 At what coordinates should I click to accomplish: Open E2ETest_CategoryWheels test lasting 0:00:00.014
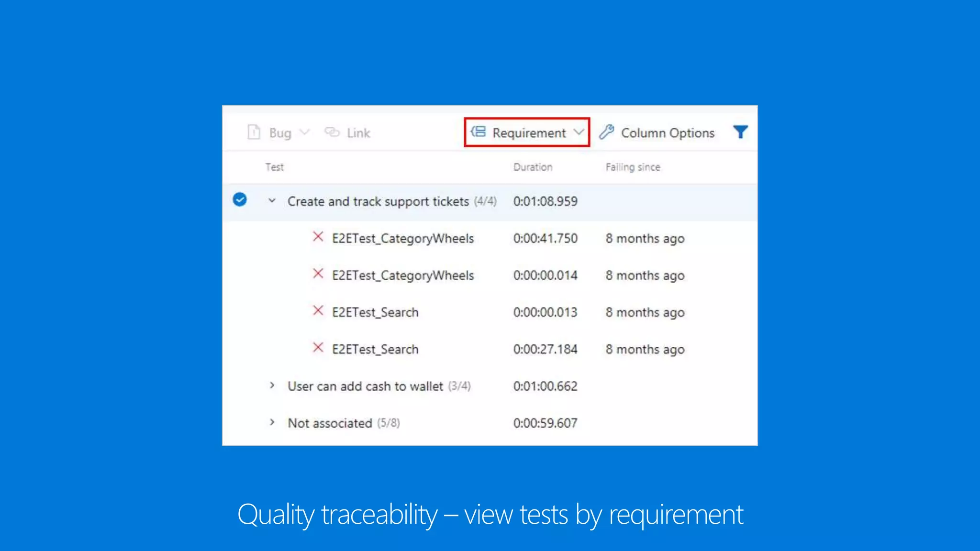(403, 275)
